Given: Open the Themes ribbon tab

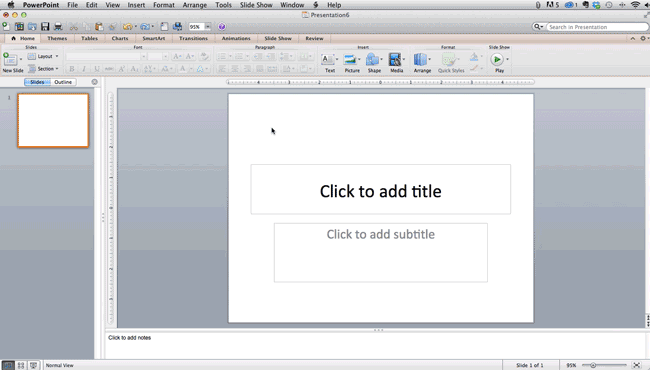Looking at the screenshot, I should 57,38.
